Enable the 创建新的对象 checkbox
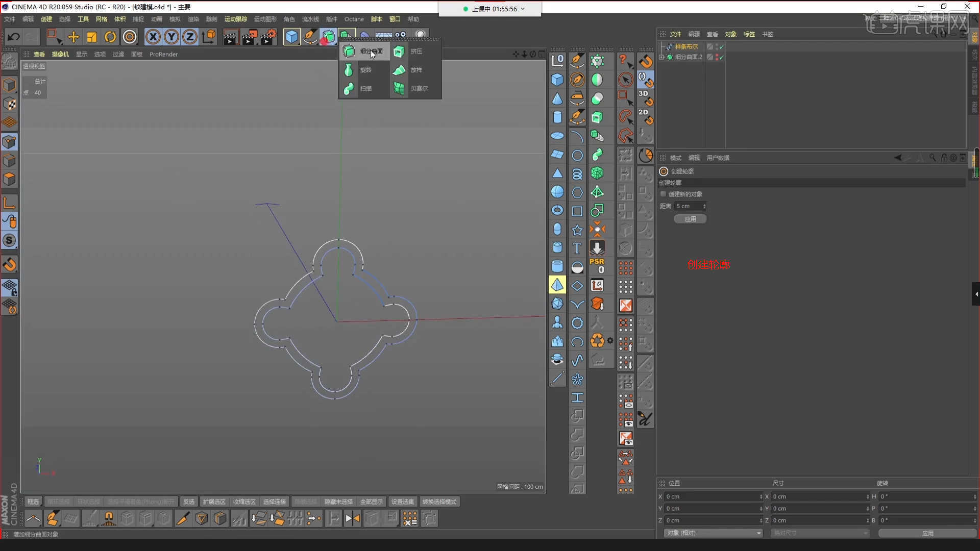 [x=663, y=194]
